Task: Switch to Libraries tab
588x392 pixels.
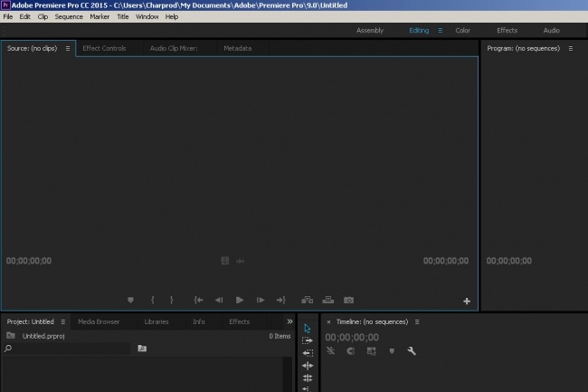Action: (x=156, y=322)
